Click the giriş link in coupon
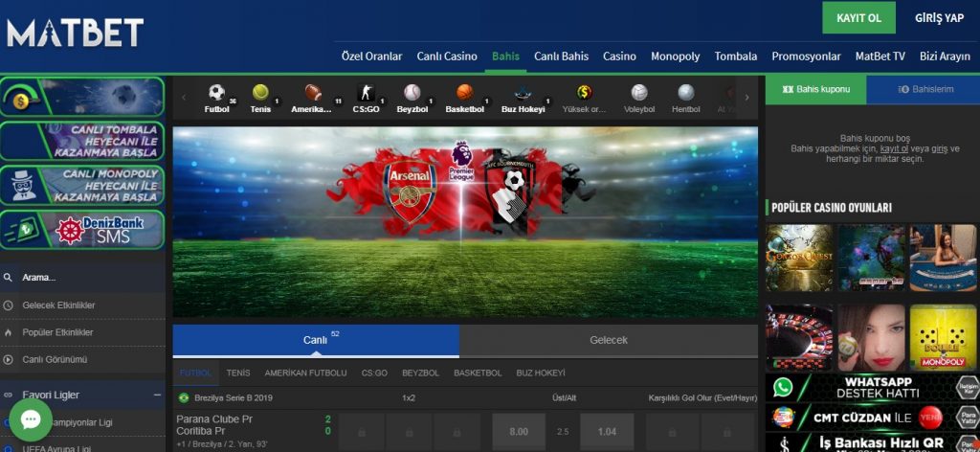This screenshot has width=980, height=452. point(940,148)
